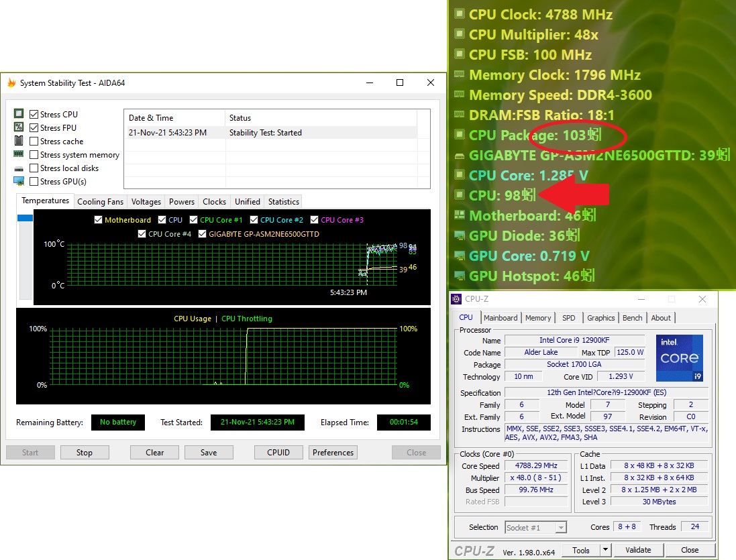Click the GPU Hotspot sensor icon
Viewport: 736px width, 560px height.
click(459, 276)
